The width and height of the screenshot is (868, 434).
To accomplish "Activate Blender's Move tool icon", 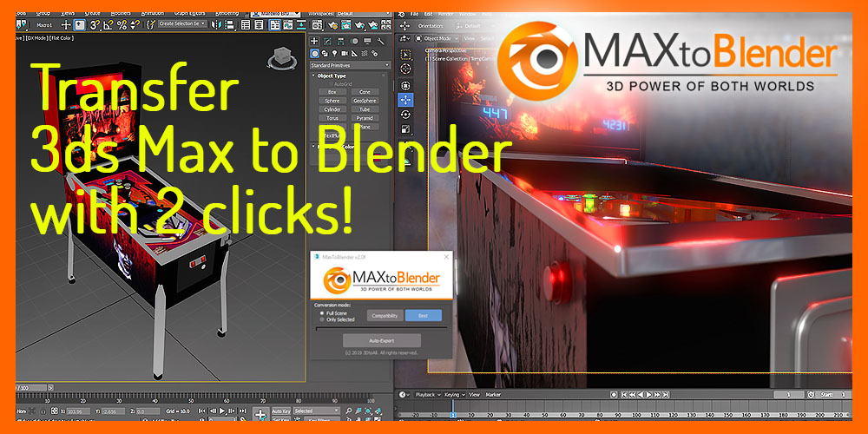I will [405, 100].
